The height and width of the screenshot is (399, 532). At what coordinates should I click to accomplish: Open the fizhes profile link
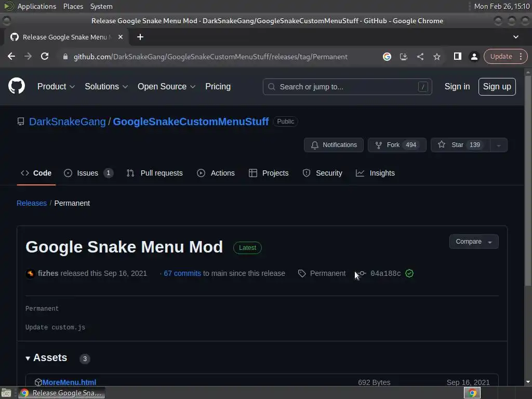coord(48,273)
